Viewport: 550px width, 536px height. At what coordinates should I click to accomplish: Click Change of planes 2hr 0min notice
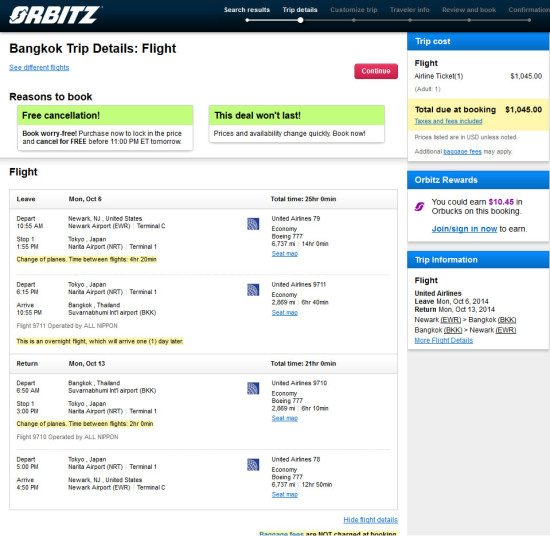click(85, 424)
